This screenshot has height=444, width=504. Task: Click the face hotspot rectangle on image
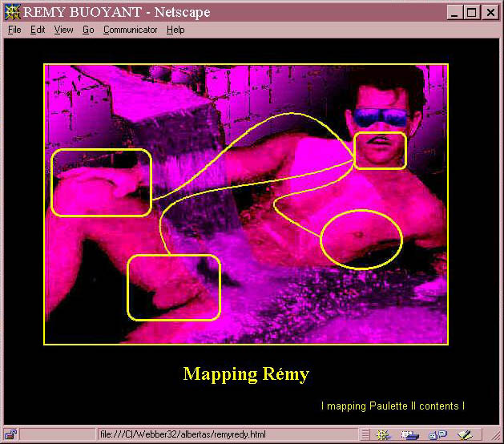(x=380, y=151)
